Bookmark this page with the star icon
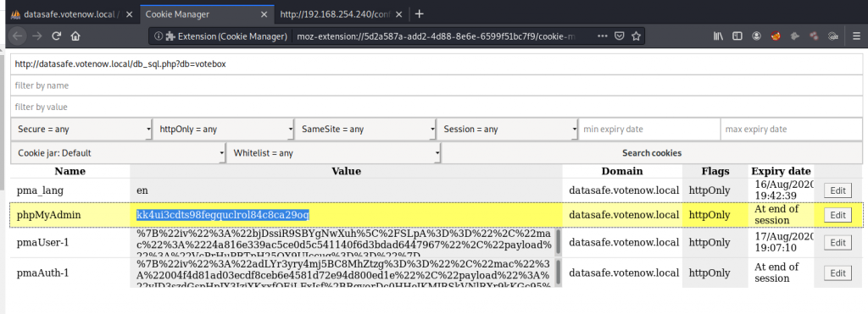The width and height of the screenshot is (868, 314). pyautogui.click(x=636, y=36)
